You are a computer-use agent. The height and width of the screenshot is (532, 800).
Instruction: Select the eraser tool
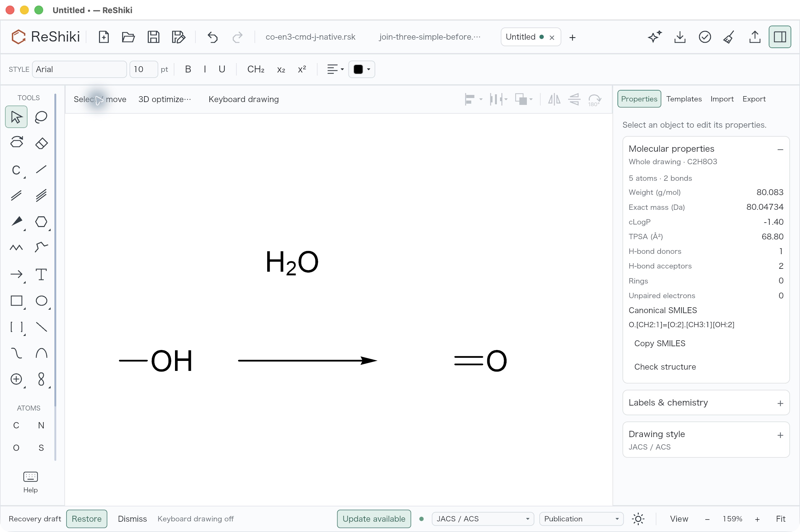click(41, 143)
